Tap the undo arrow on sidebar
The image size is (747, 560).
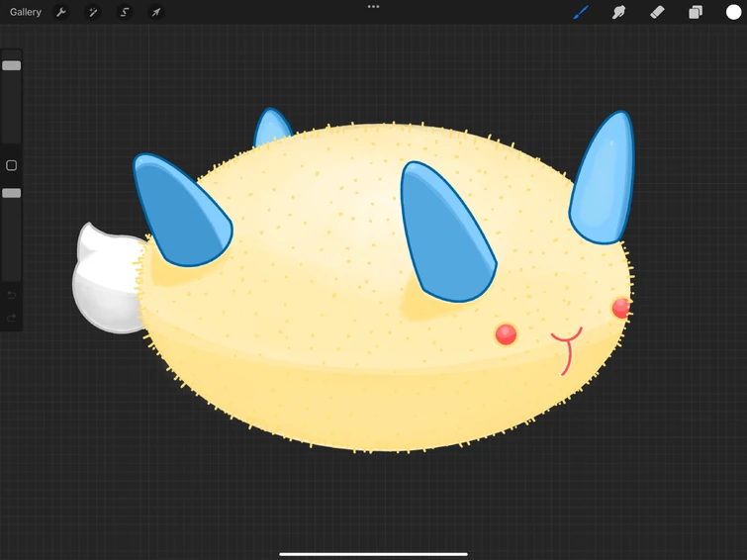(12, 295)
